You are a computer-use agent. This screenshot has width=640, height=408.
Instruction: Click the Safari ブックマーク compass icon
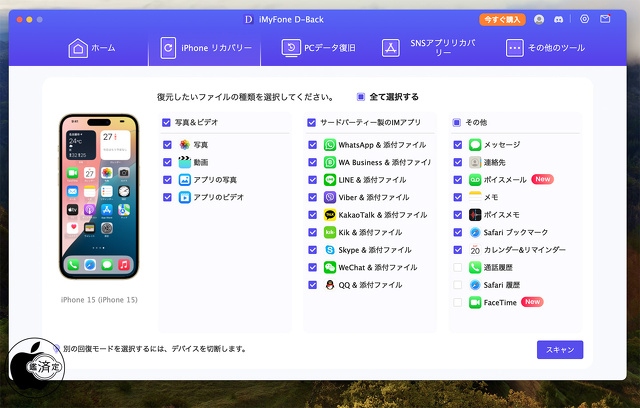click(x=475, y=233)
